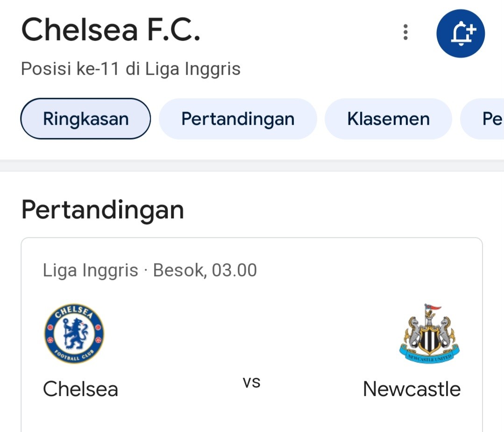Viewport: 504px width, 432px height.
Task: Click the Liga Inggris league label in card
Action: (90, 270)
